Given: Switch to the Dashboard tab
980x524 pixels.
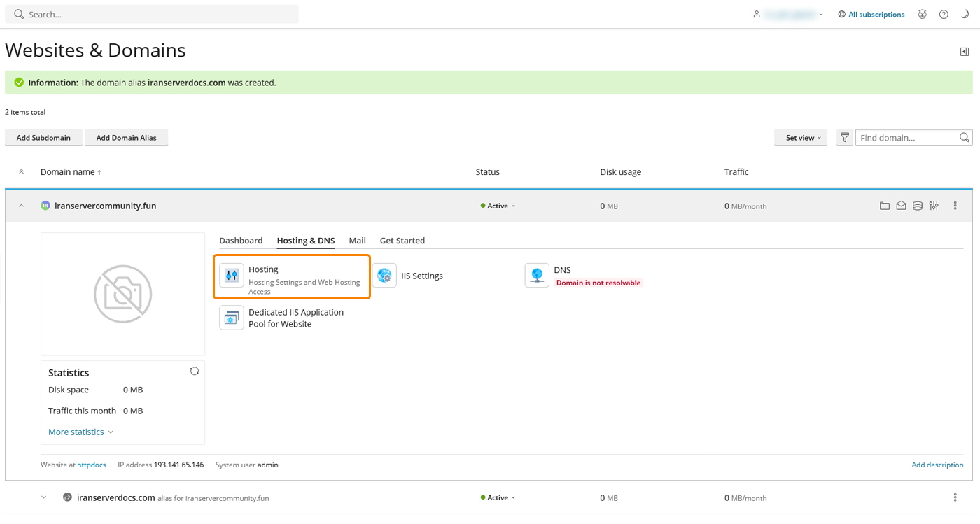Looking at the screenshot, I should pyautogui.click(x=241, y=241).
